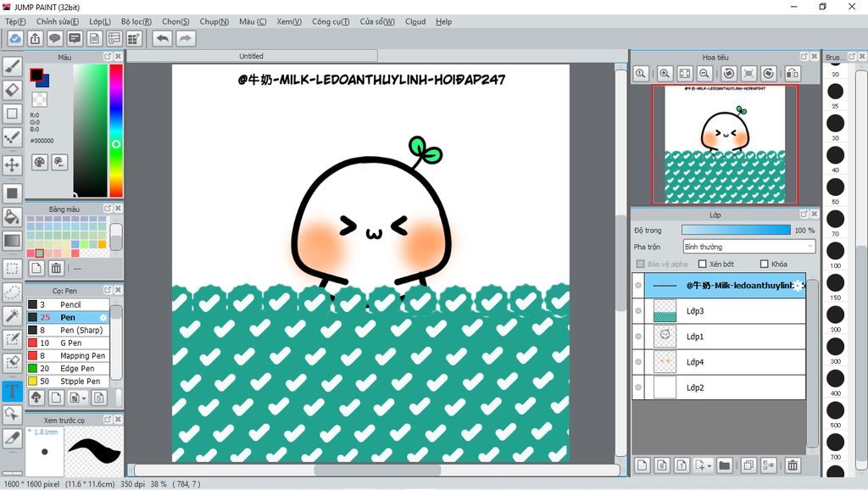868x490 pixels.
Task: Toggle the Bảo vệ alpha checkbox
Action: [641, 264]
